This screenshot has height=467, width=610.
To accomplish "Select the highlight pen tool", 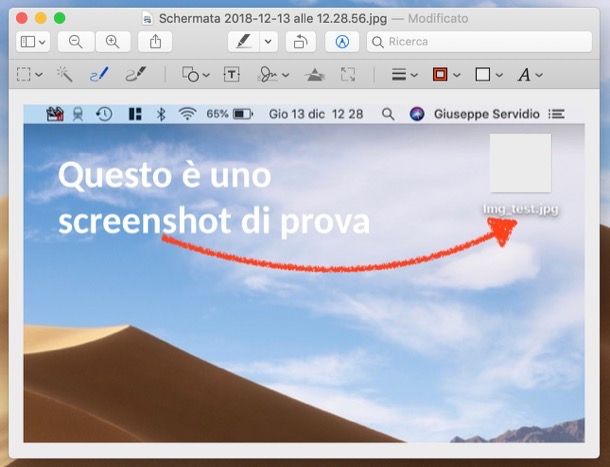I will point(244,42).
